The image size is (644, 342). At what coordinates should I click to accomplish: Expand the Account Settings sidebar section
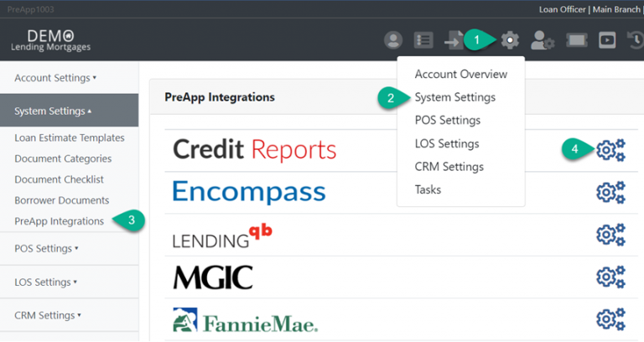point(55,78)
